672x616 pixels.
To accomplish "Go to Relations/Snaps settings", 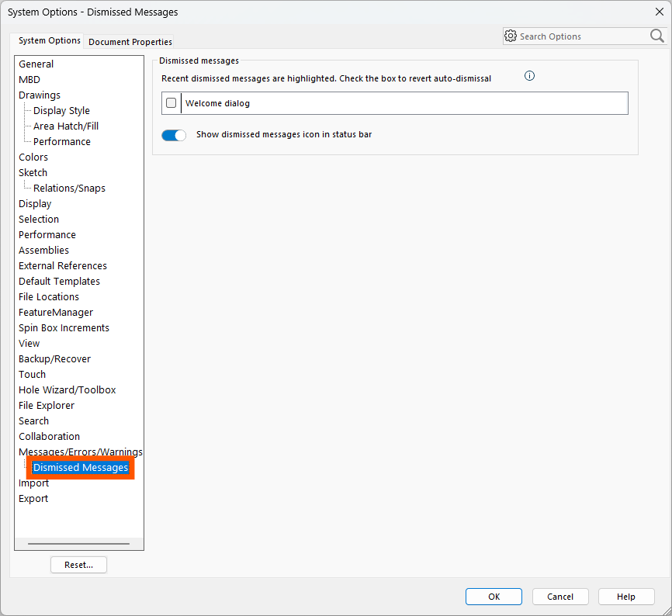I will tap(69, 189).
